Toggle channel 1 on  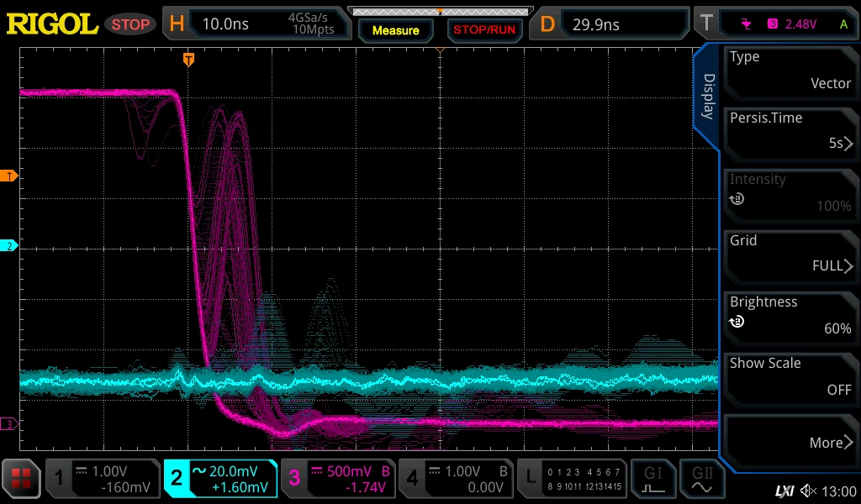coord(60,479)
